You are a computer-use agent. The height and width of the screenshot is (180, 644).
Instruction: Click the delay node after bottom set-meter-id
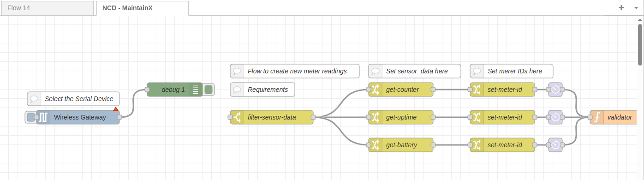(x=555, y=145)
